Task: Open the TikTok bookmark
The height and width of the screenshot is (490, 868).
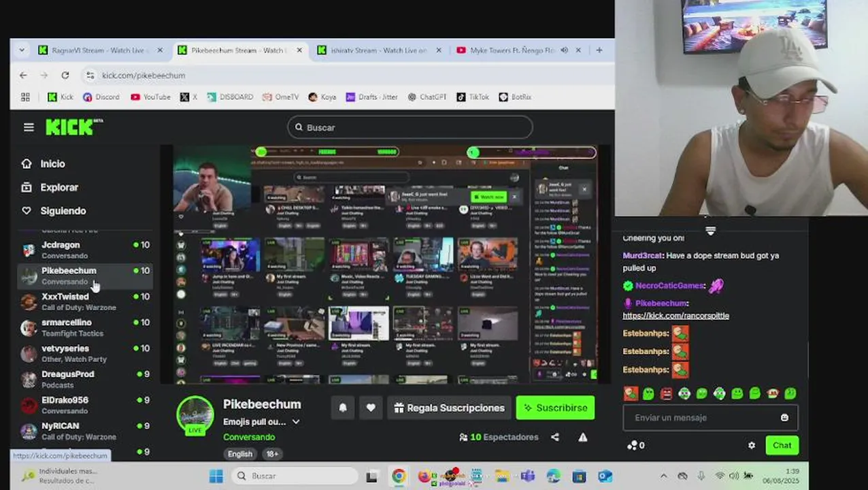Action: [473, 97]
